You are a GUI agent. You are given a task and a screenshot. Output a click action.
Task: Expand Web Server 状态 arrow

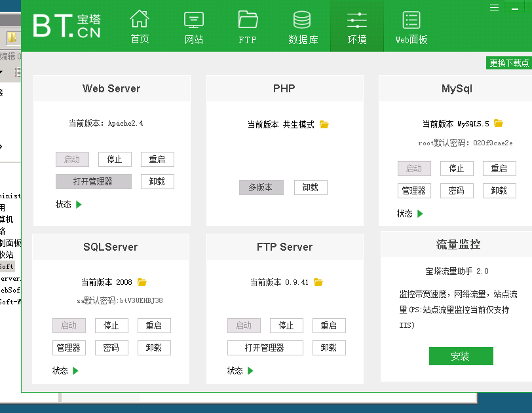pyautogui.click(x=79, y=204)
